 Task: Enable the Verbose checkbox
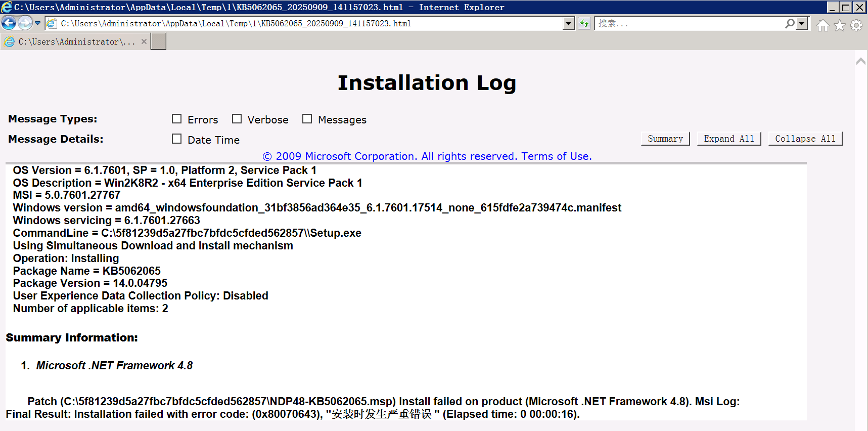pos(237,119)
